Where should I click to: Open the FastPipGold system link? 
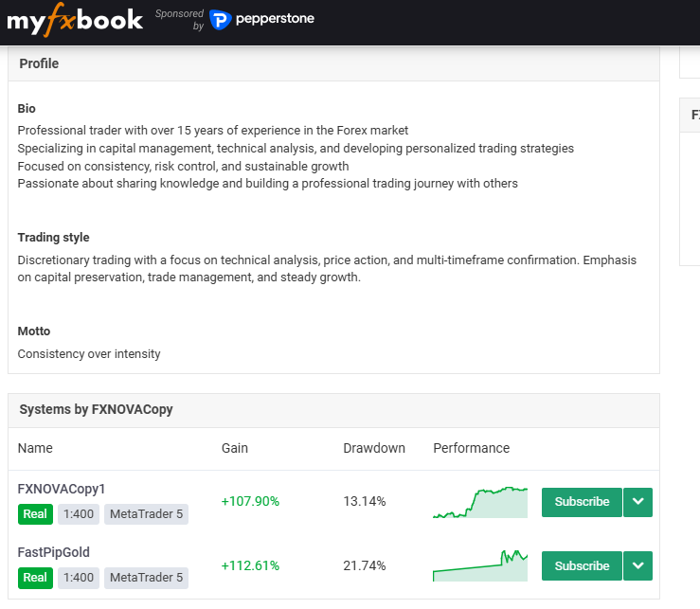coord(54,552)
